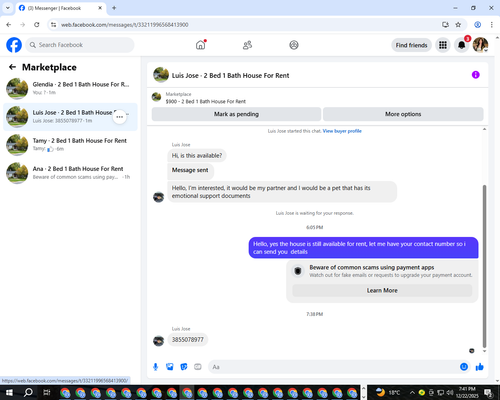Click the 3855078977 message bubble
Screen dimensions: 500x400
[x=188, y=340]
